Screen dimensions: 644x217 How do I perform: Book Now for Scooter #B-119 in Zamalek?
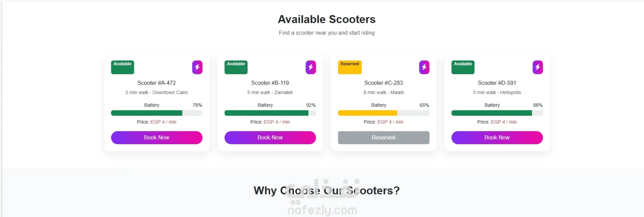(x=270, y=138)
